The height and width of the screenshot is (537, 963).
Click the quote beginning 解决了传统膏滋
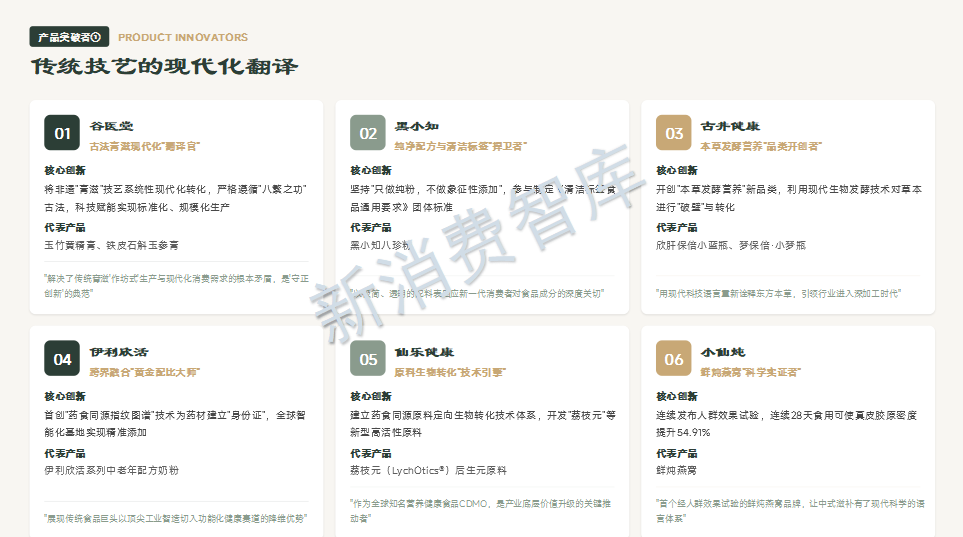pyautogui.click(x=176, y=286)
